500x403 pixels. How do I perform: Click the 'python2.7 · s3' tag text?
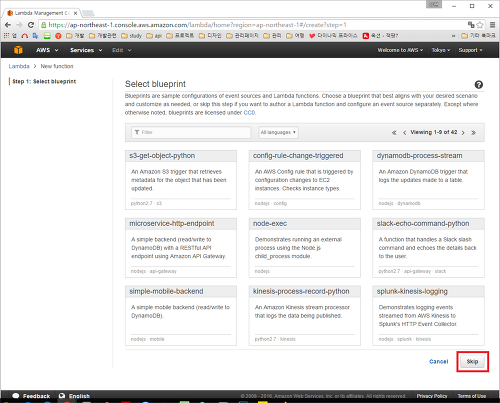coord(146,203)
